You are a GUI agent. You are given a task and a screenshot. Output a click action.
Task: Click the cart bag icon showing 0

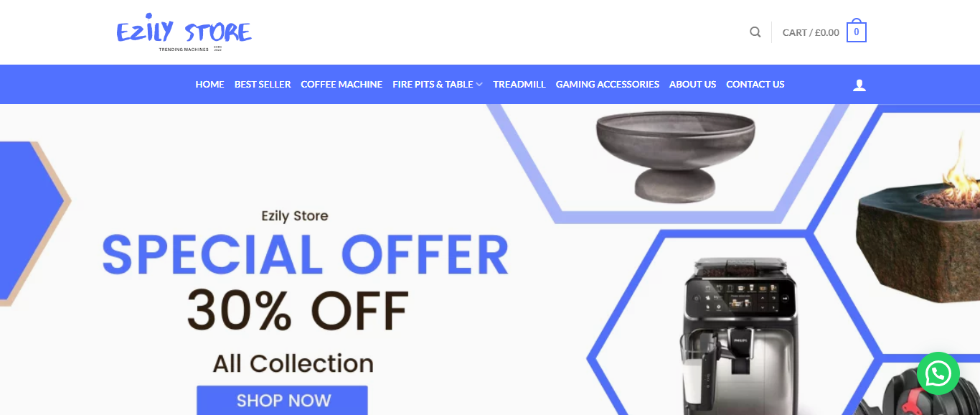coord(857,32)
